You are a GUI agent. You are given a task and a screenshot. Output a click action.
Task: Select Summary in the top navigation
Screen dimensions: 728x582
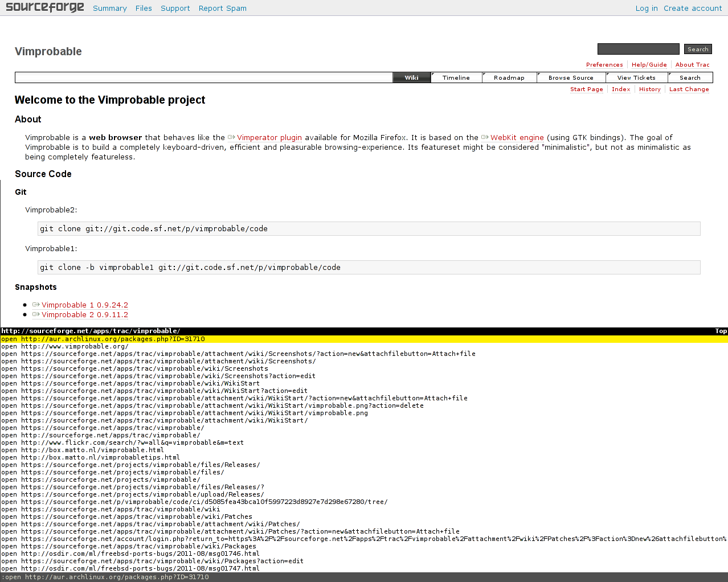point(110,8)
